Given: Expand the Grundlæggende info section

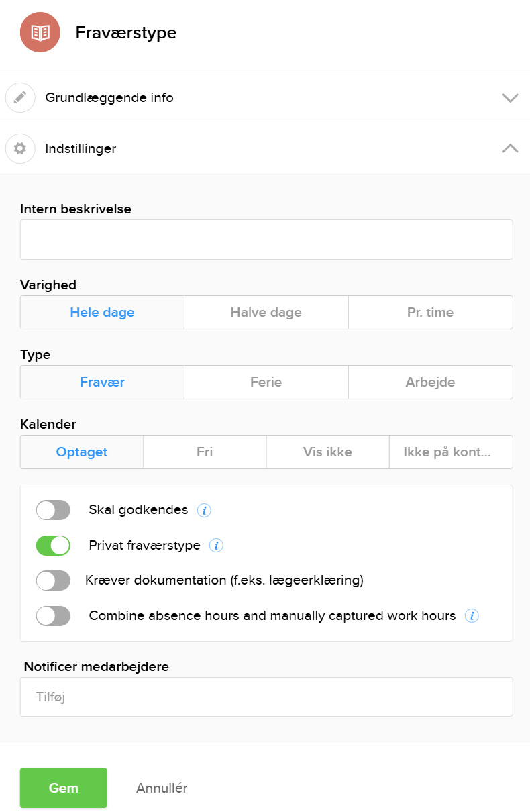Looking at the screenshot, I should (x=511, y=97).
